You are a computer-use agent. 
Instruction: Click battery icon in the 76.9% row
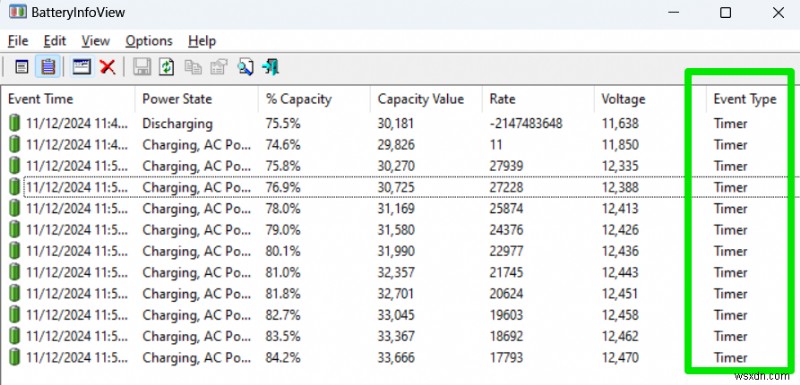(x=15, y=187)
